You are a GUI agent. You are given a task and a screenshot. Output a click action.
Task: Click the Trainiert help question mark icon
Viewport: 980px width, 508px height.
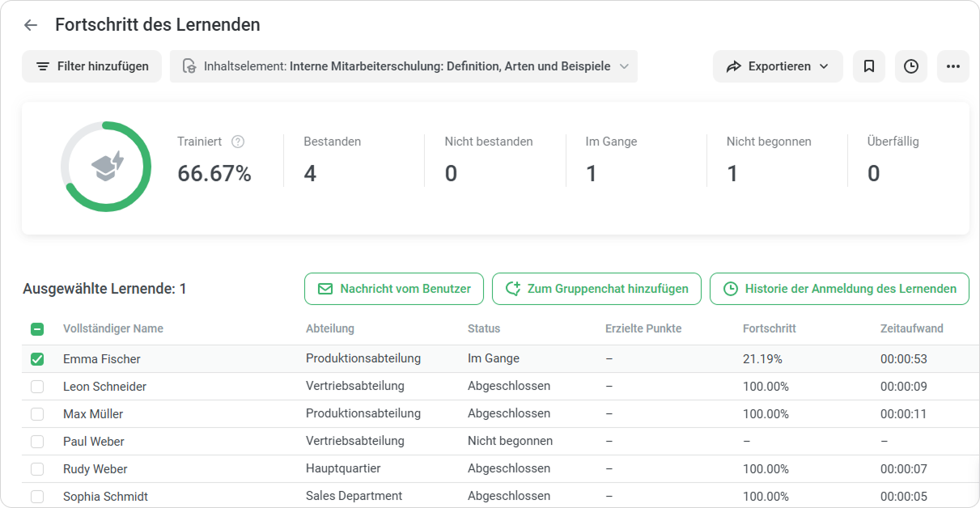238,142
